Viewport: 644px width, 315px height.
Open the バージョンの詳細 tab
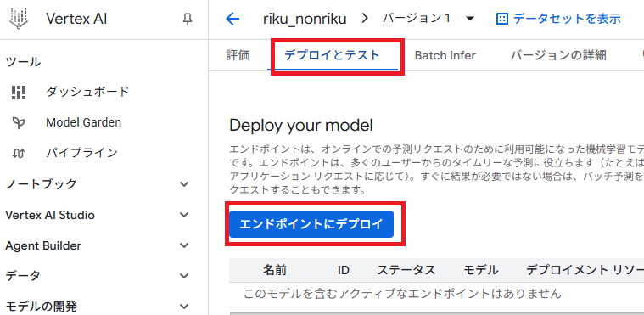pos(558,55)
